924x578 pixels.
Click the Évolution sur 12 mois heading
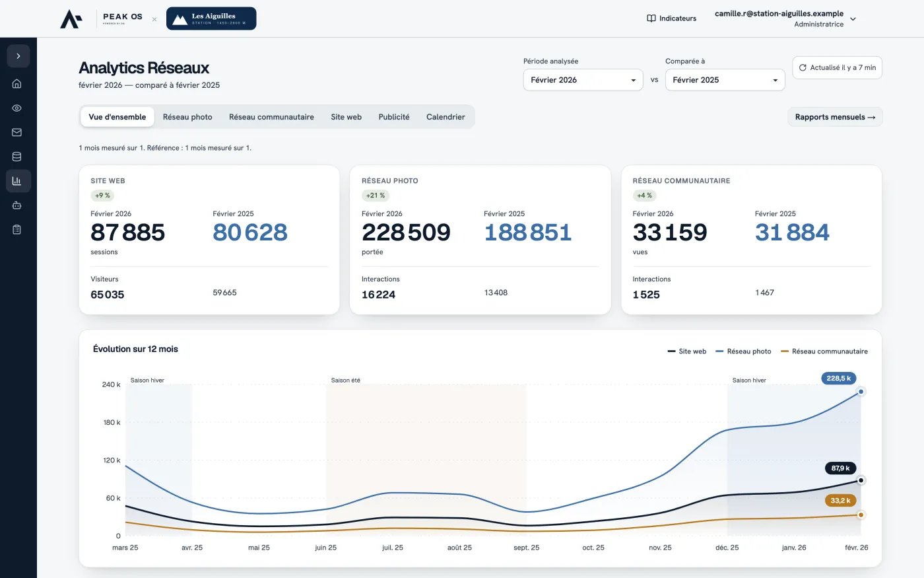pos(135,349)
